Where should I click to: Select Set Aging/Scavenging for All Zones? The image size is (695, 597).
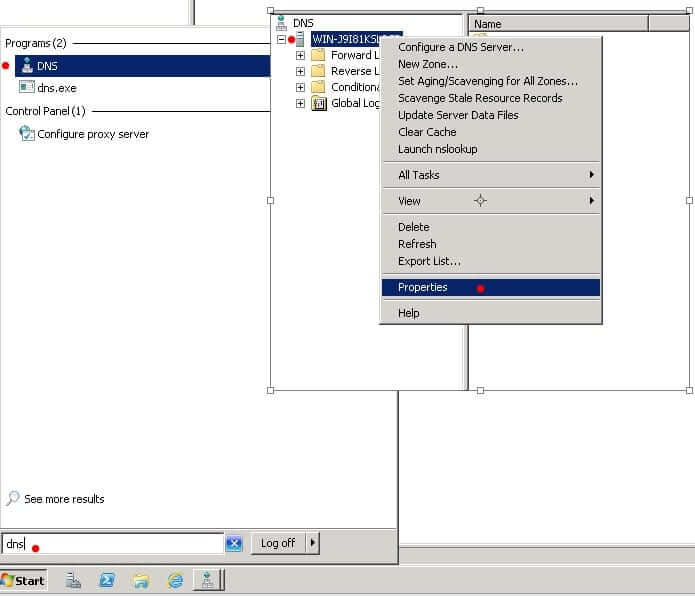pyautogui.click(x=491, y=81)
